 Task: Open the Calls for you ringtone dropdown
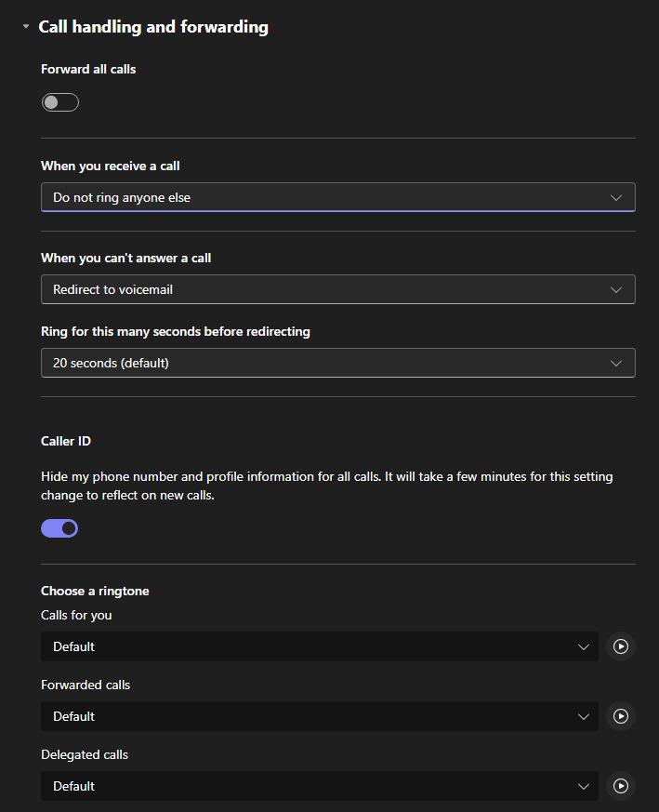pyautogui.click(x=319, y=646)
